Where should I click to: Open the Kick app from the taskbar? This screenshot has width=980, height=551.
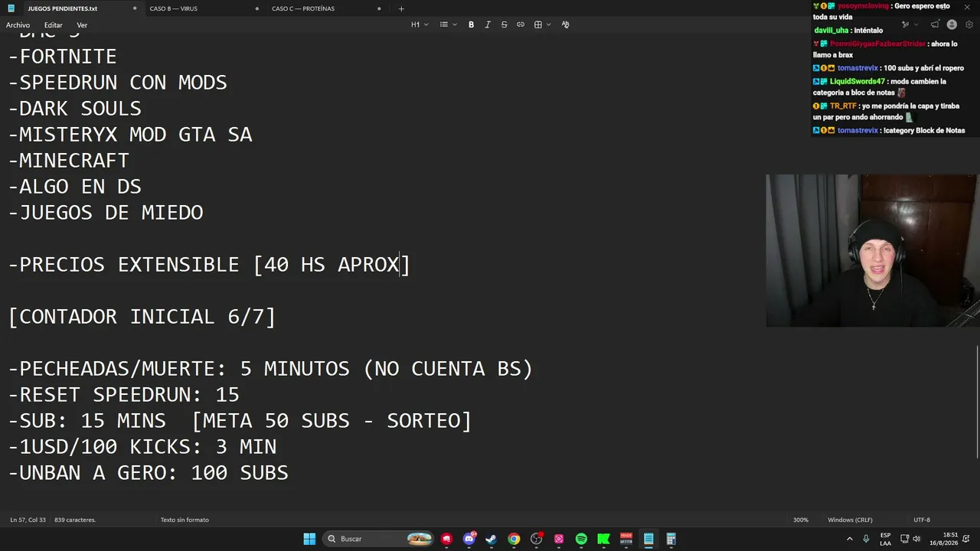[x=603, y=539]
